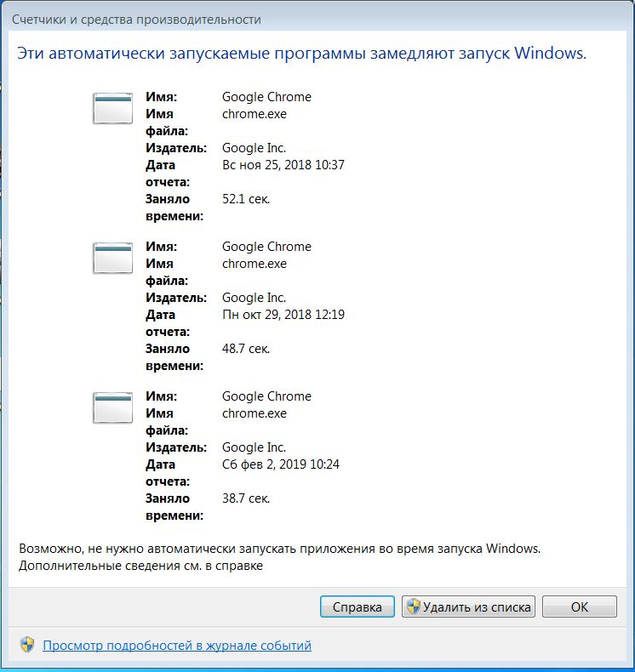
Task: Click the Google Chrome name above date Вс ноя 25
Action: pyautogui.click(x=266, y=97)
